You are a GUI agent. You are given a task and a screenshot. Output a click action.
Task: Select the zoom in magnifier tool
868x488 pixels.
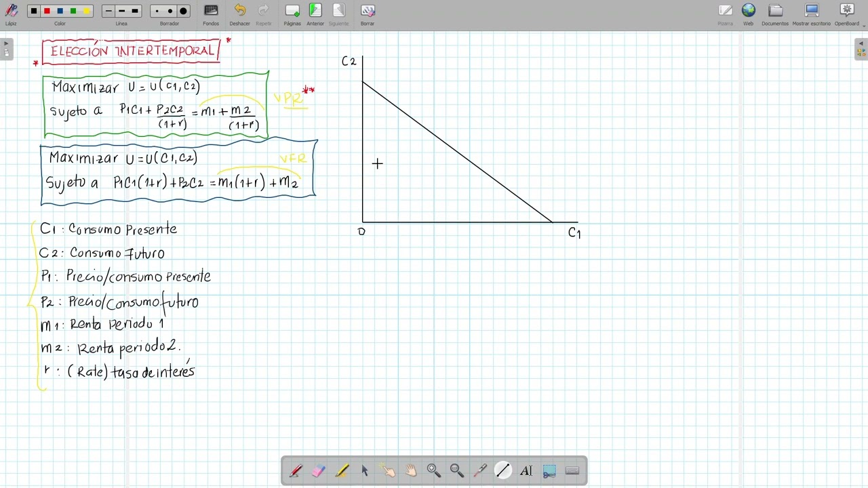434,470
